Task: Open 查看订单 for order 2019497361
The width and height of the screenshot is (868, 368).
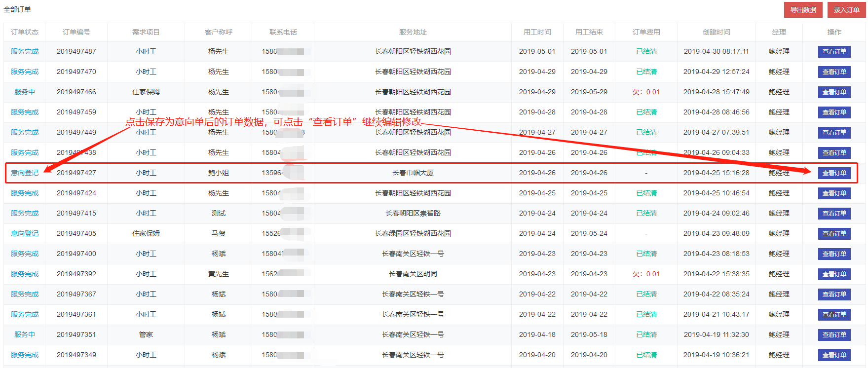Action: click(834, 315)
